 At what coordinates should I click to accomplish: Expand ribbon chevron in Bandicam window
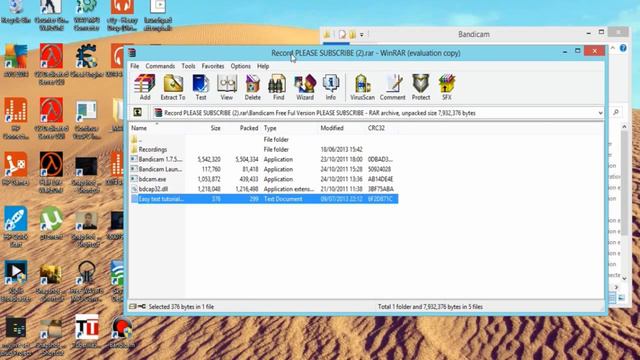pyautogui.click(x=613, y=48)
